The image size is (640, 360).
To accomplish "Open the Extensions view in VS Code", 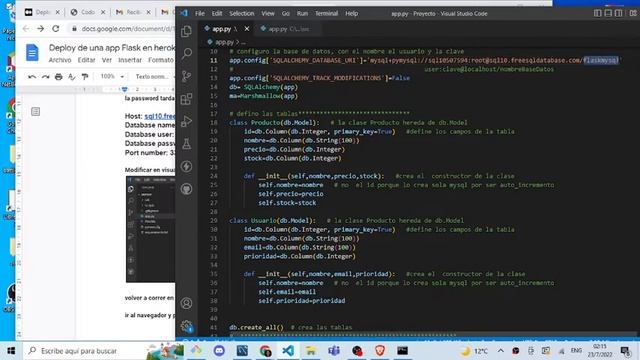I will coord(187,99).
